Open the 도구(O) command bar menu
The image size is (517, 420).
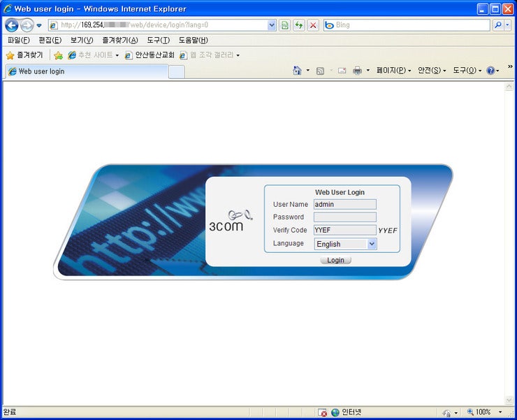pyautogui.click(x=467, y=71)
